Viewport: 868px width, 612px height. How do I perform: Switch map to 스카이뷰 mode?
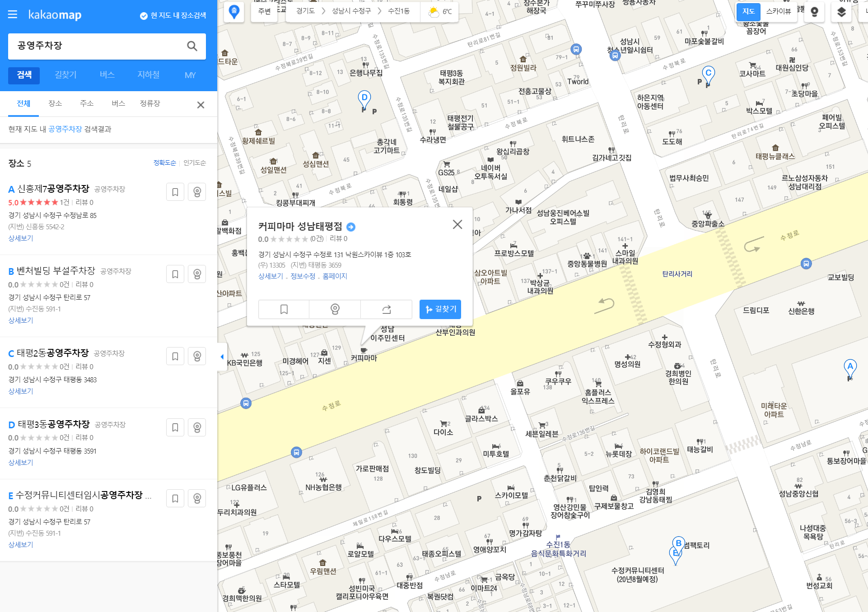click(778, 11)
